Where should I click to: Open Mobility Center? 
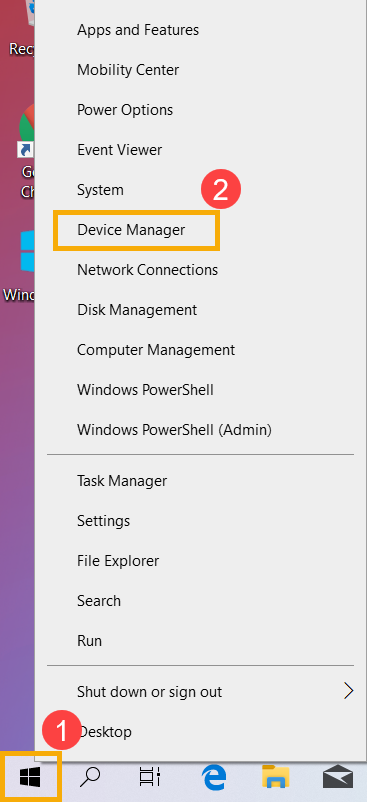[128, 70]
